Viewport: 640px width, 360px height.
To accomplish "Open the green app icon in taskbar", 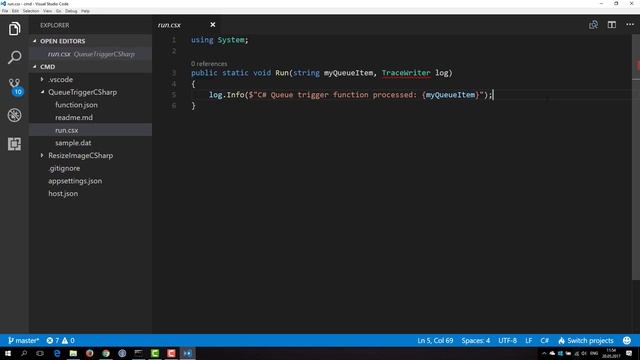I will [x=155, y=353].
